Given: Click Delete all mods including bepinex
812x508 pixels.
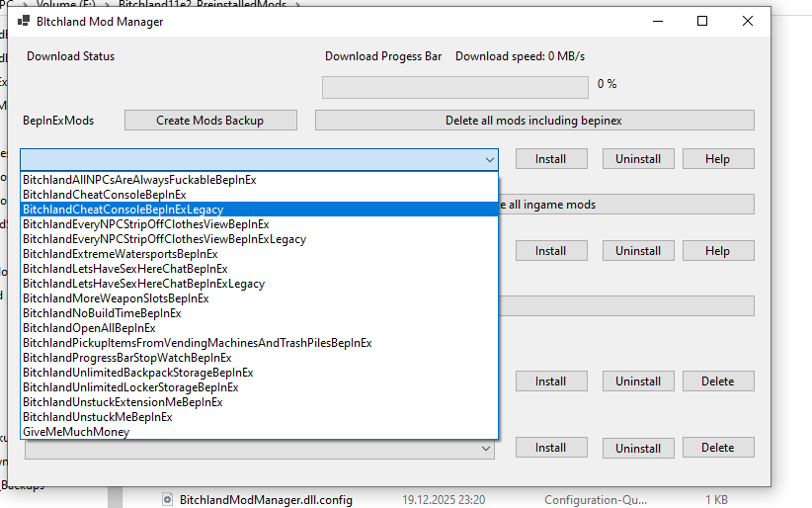Looking at the screenshot, I should tap(533, 121).
